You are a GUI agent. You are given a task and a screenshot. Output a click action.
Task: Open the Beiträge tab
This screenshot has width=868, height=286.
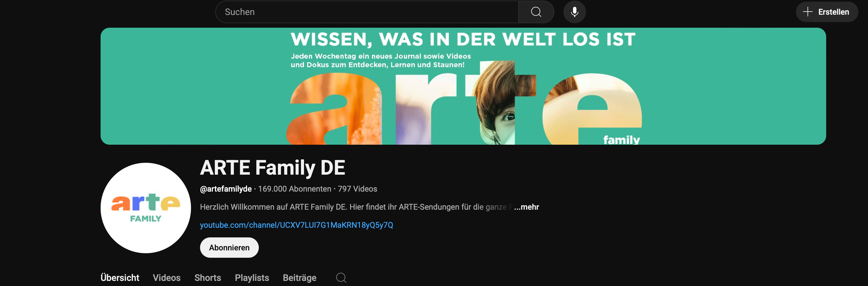(x=300, y=278)
